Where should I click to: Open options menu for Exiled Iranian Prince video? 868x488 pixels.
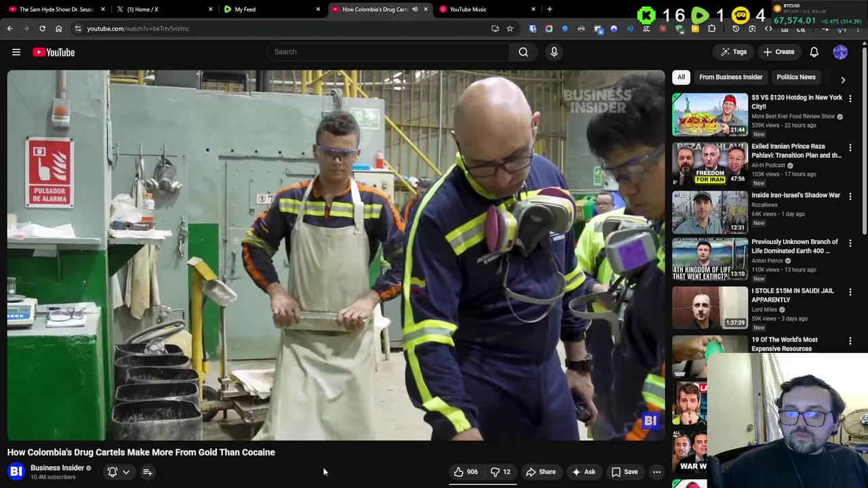coord(850,147)
